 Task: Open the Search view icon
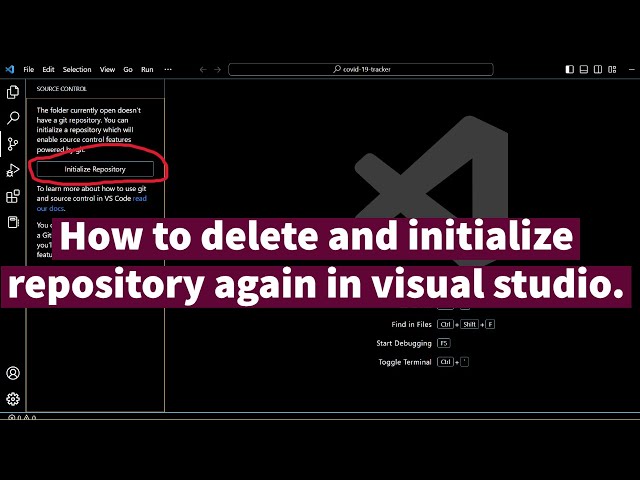click(x=13, y=118)
